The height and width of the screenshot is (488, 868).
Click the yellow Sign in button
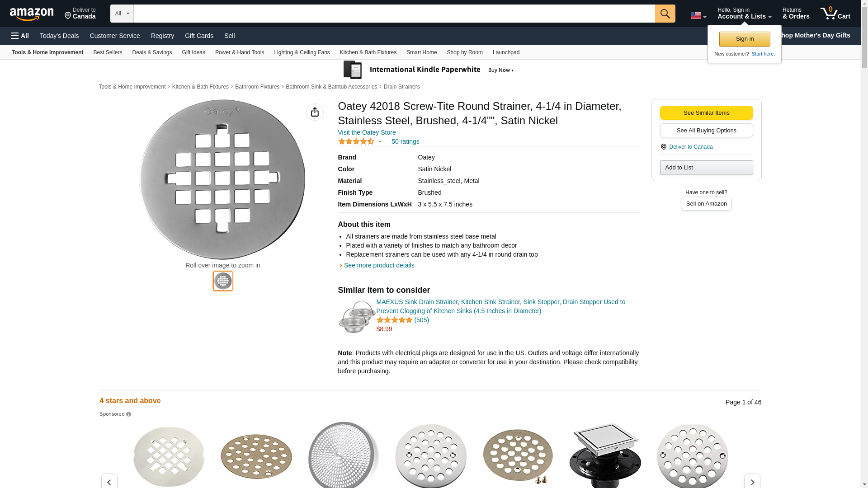744,39
